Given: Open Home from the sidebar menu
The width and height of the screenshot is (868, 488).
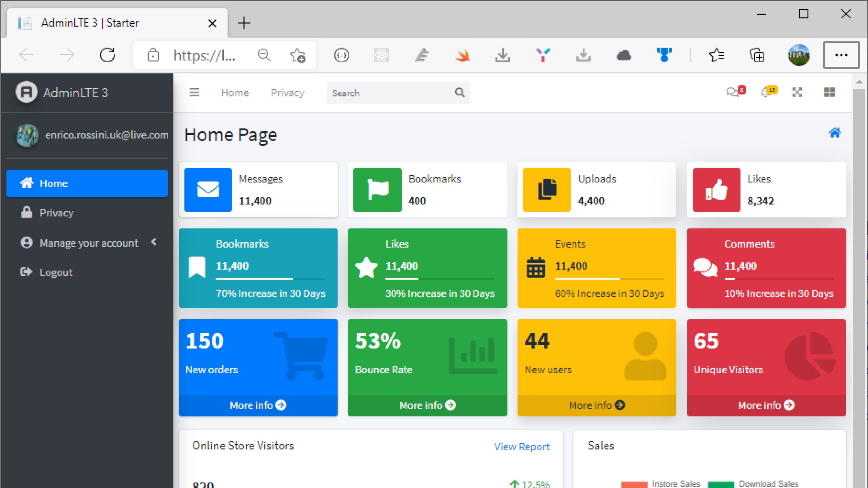Looking at the screenshot, I should point(54,183).
